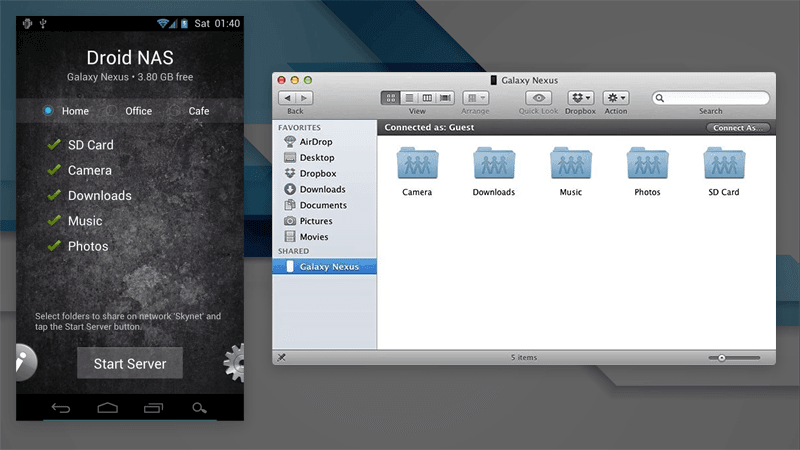
Task: Click the phone battery status icon
Action: (185, 23)
